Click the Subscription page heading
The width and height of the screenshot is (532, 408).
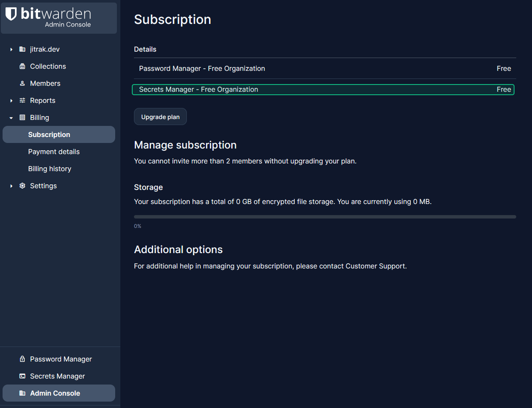[x=172, y=20]
